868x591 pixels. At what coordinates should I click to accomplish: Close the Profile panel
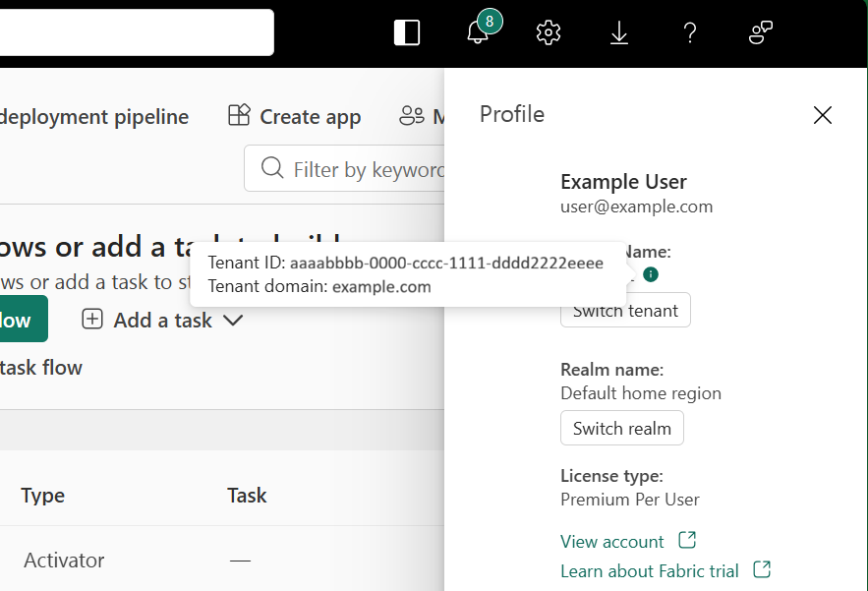[x=823, y=115]
